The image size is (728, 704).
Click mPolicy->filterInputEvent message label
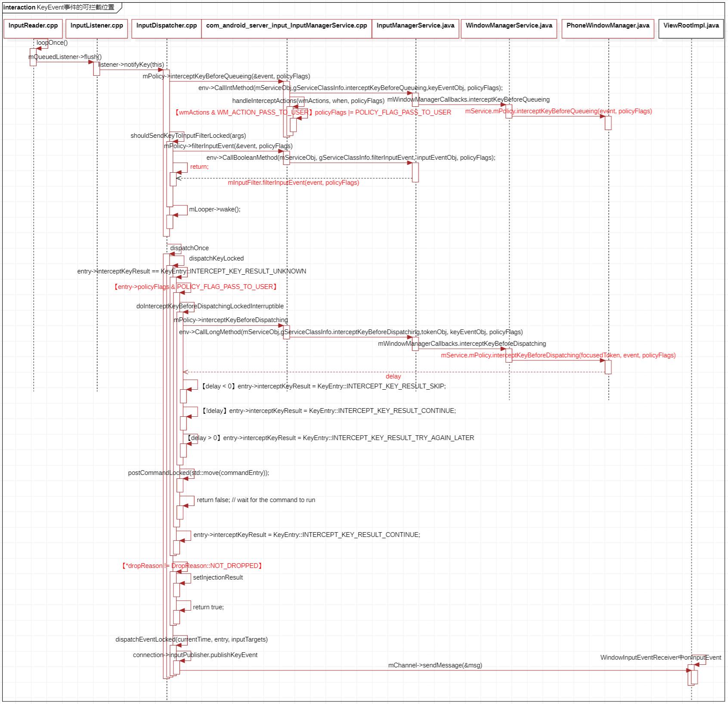(x=228, y=146)
